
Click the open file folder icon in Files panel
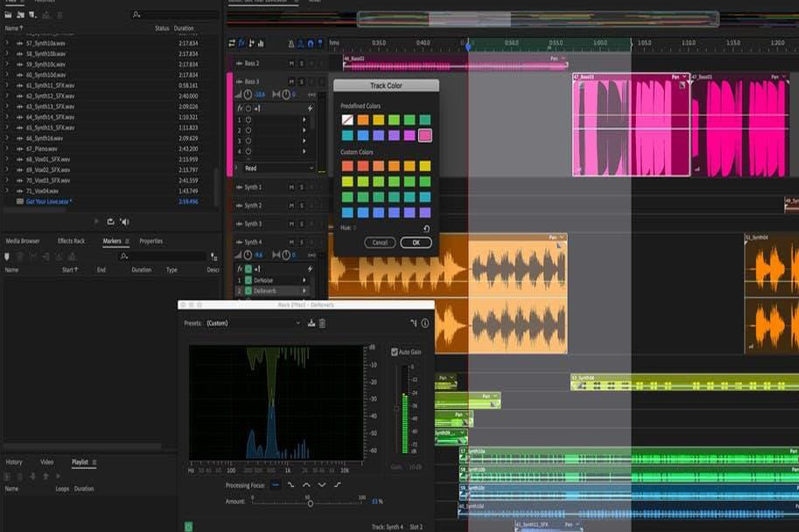[x=8, y=15]
